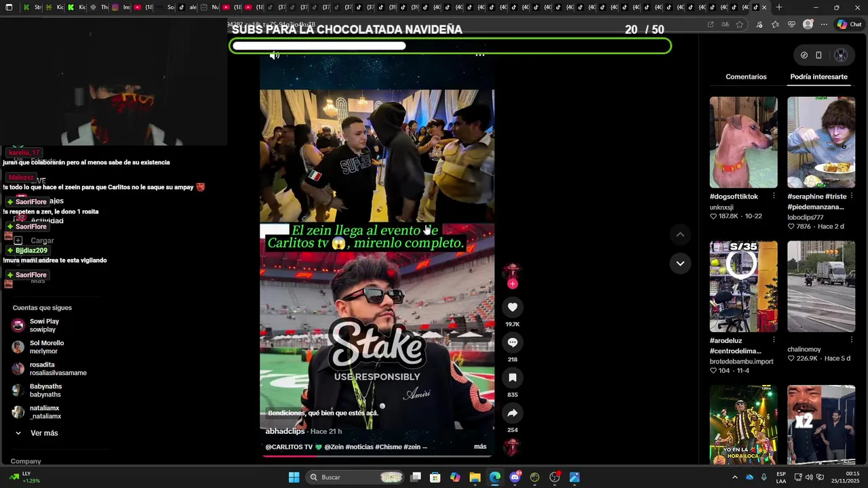The image size is (868, 488).
Task: Open the arodeluz video thumbnail
Action: coord(743,287)
